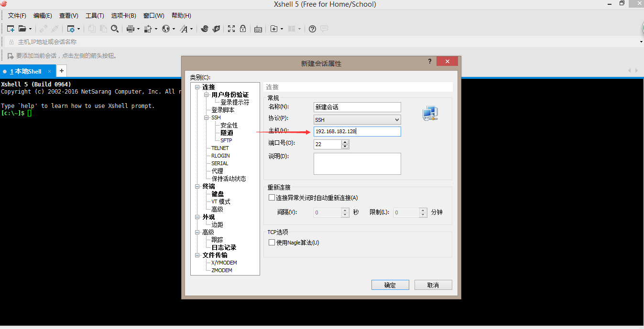Click the paste clipboard icon in toolbar
Viewport: 644px width, 329px height.
pos(103,29)
